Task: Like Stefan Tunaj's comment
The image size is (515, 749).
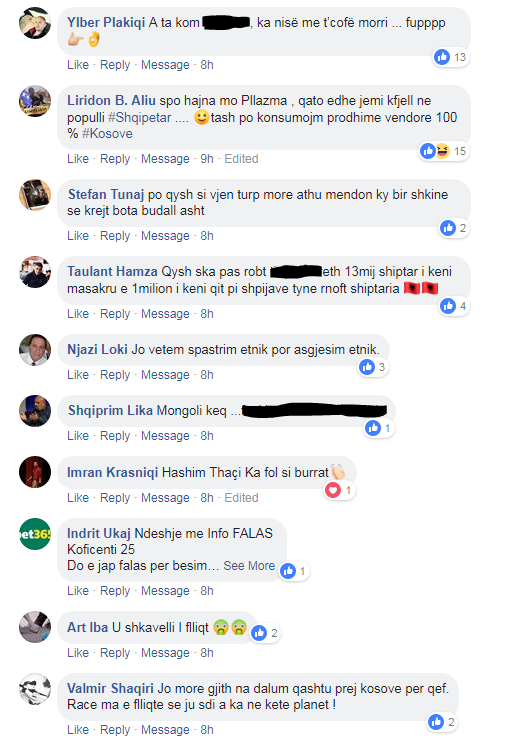Action: (78, 236)
